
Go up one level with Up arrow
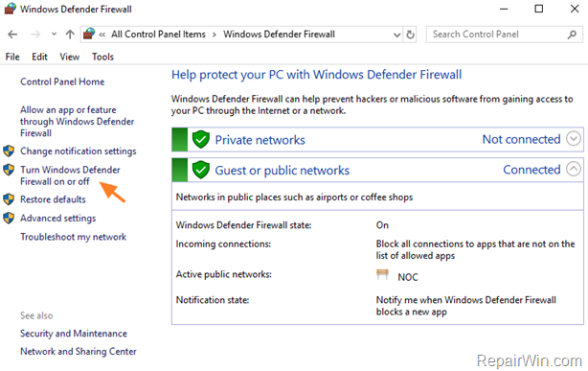pos(70,35)
